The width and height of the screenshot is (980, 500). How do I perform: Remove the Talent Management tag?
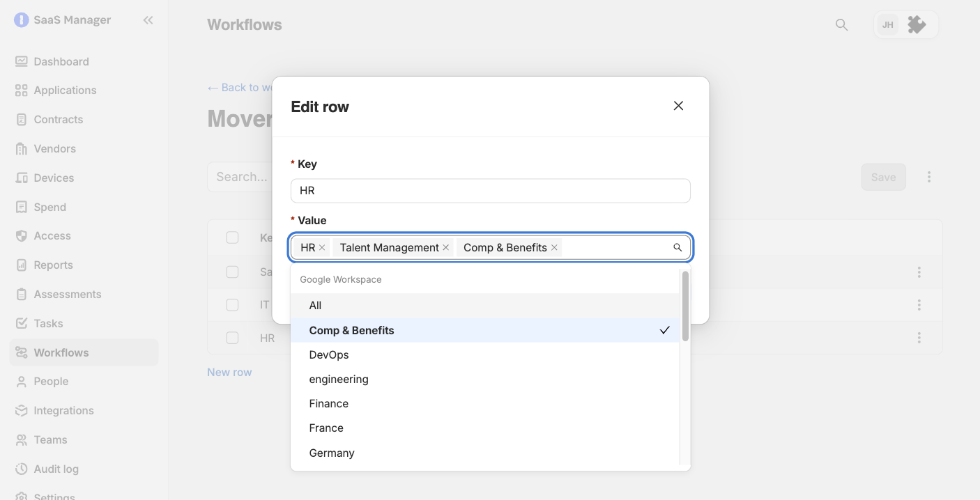point(445,248)
